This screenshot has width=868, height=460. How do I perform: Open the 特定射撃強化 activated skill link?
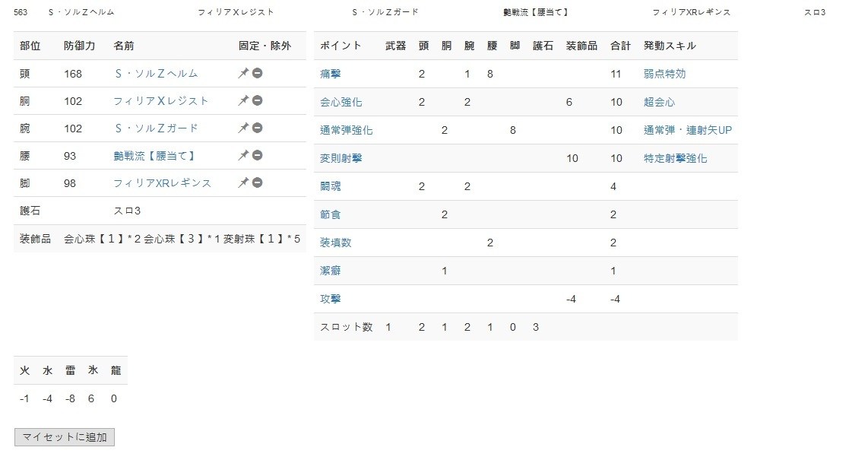pyautogui.click(x=676, y=158)
